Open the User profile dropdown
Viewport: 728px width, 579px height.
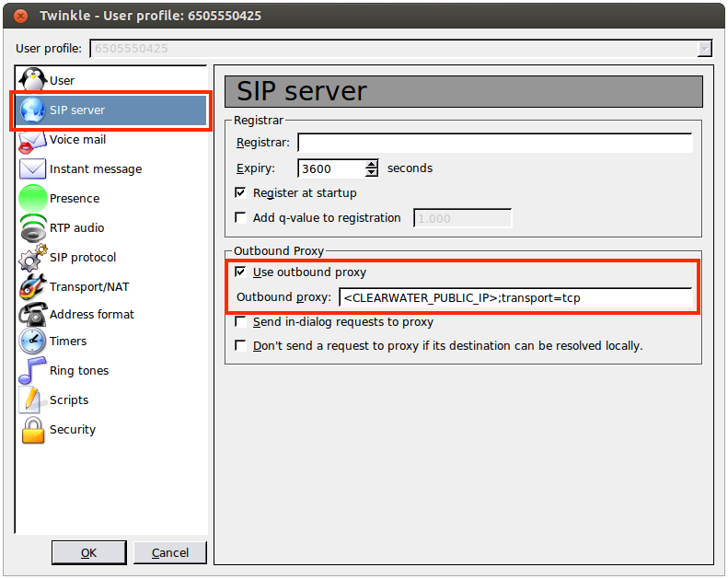pos(704,49)
